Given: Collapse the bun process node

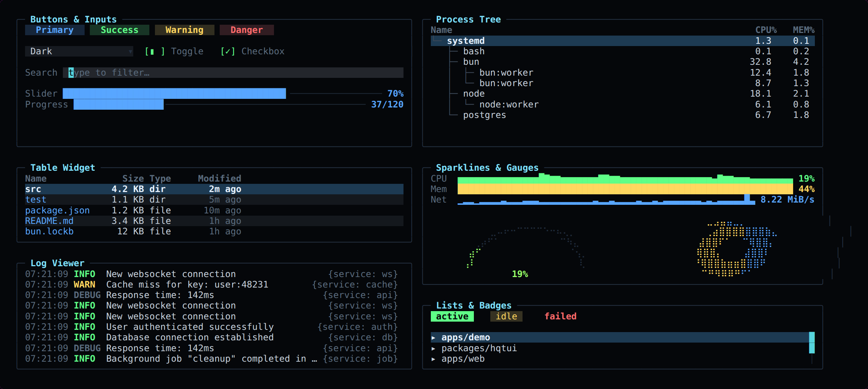Looking at the screenshot, I should pos(622,62).
